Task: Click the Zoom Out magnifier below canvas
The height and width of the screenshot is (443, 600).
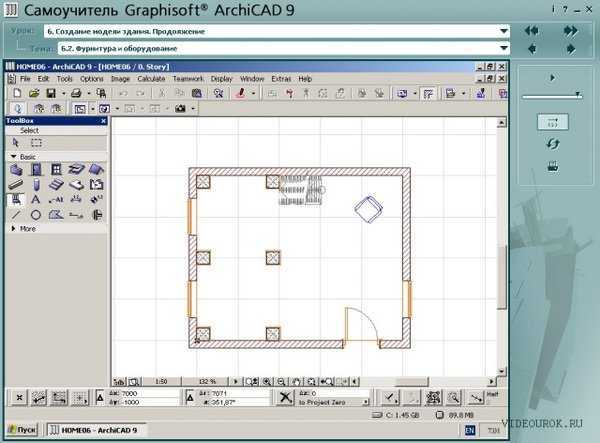Action: tap(281, 381)
